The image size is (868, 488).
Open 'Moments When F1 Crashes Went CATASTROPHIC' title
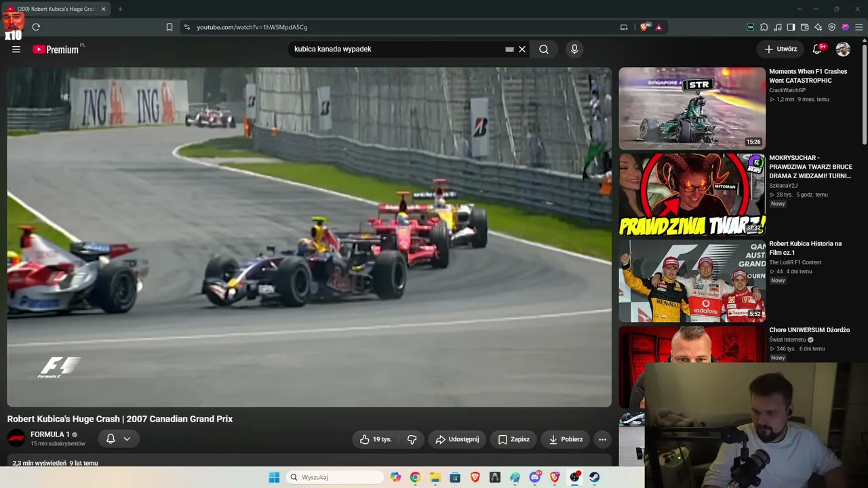coord(808,76)
